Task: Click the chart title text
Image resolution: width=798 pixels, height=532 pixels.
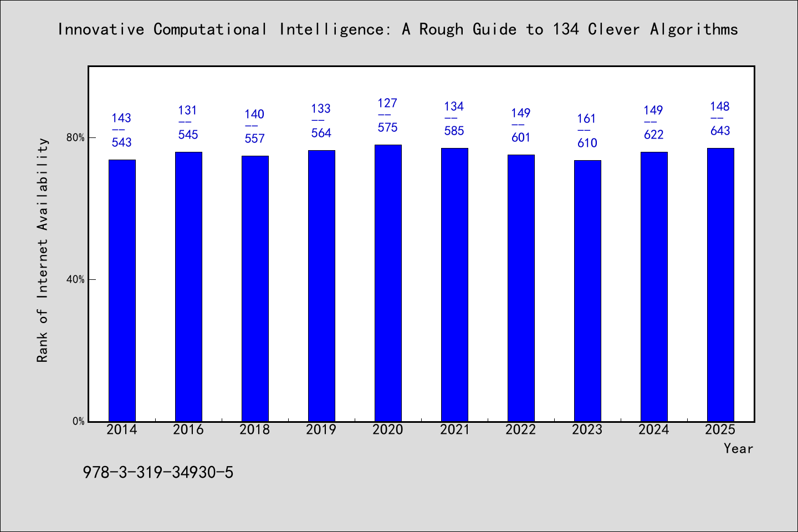Action: [x=398, y=29]
